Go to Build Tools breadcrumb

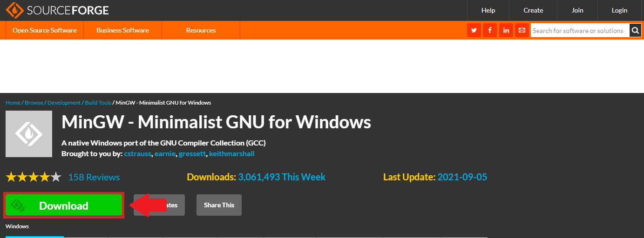[98, 103]
